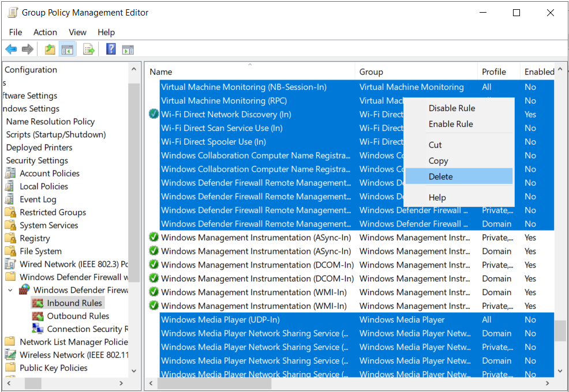Click the Network List Manager folder icon
The image size is (569, 392).
click(x=10, y=342)
